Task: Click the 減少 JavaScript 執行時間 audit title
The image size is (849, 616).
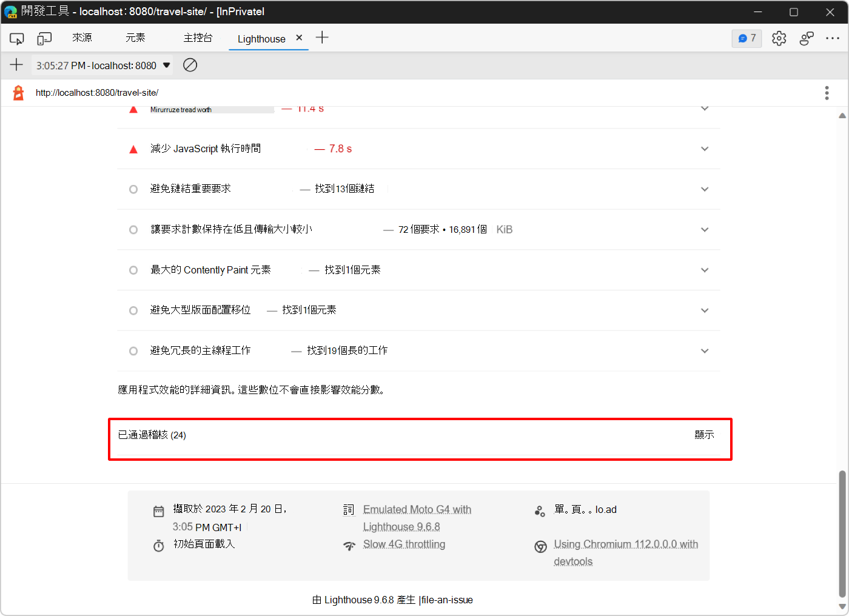Action: [206, 149]
